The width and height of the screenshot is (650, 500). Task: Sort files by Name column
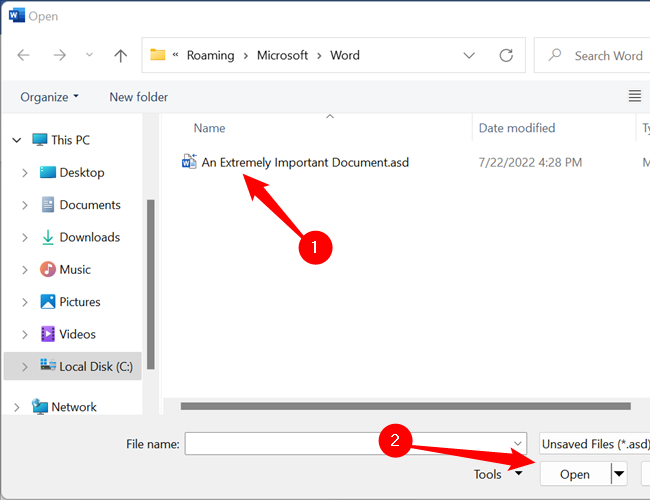(x=209, y=128)
